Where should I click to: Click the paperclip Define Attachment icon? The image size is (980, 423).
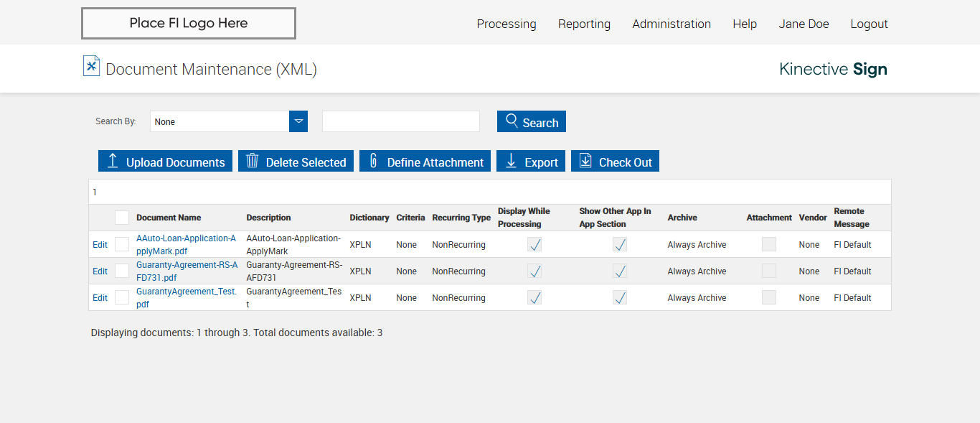(373, 161)
